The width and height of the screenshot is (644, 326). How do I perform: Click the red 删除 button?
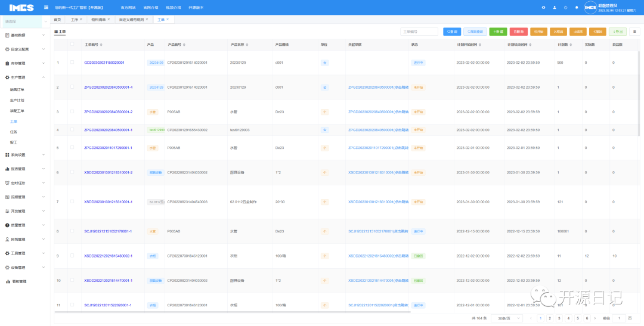coord(518,31)
